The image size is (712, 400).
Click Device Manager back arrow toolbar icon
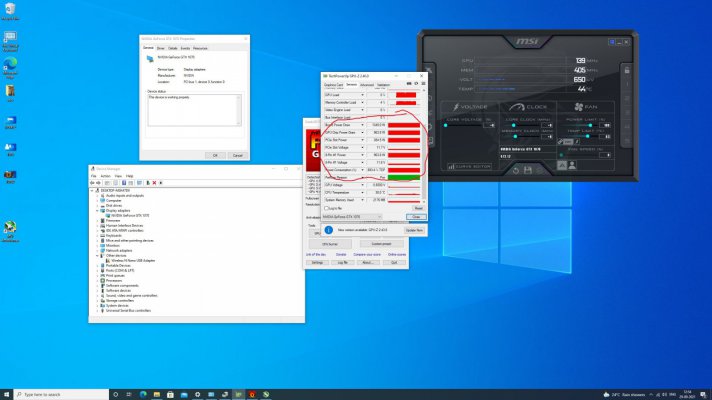coord(92,183)
